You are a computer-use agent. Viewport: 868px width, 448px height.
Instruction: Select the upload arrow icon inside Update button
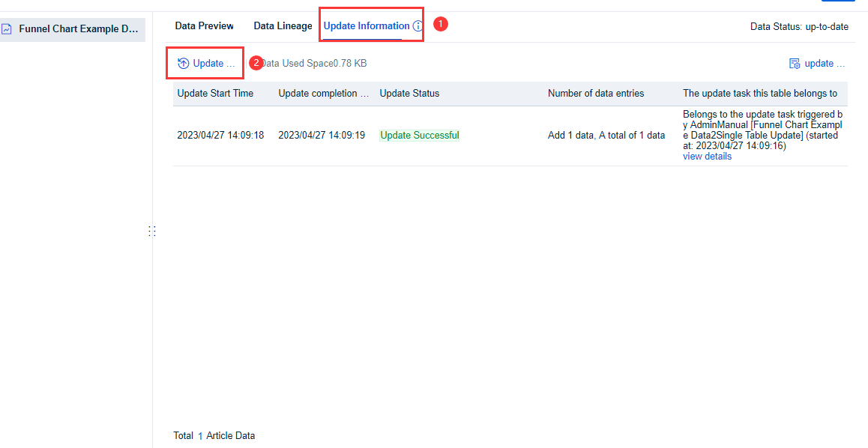pyautogui.click(x=182, y=63)
